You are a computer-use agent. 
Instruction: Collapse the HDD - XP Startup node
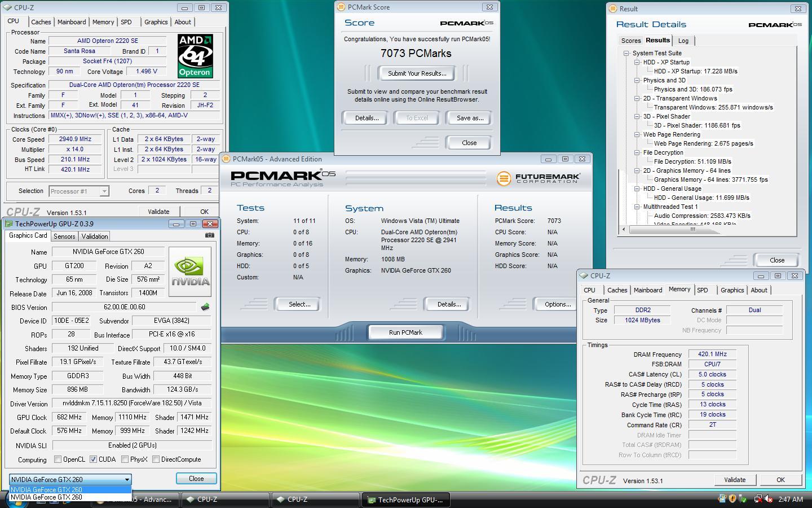tap(637, 62)
